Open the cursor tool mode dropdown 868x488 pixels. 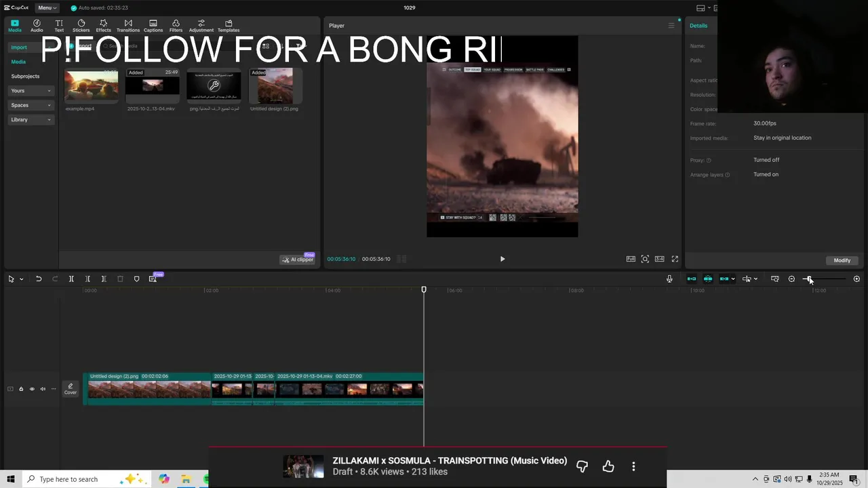point(22,279)
